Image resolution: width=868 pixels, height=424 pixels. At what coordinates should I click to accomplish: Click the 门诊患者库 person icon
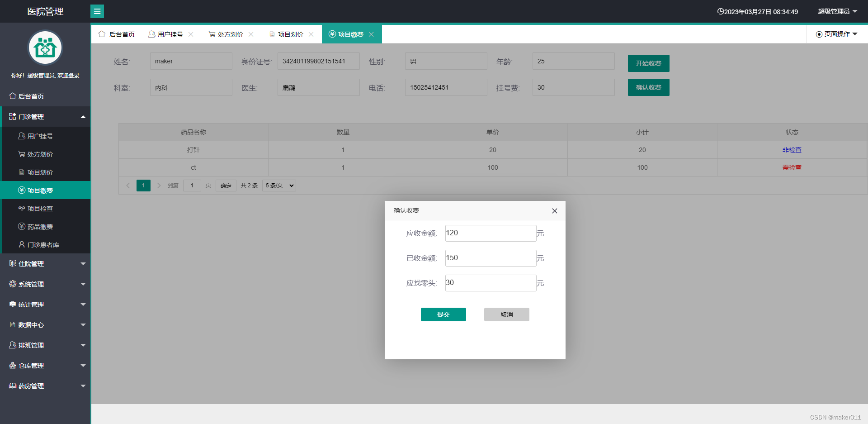pyautogui.click(x=22, y=244)
